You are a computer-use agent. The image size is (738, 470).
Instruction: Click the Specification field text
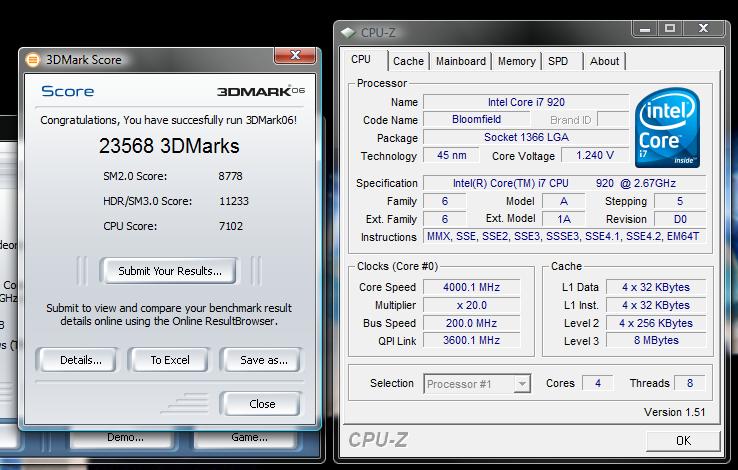564,183
